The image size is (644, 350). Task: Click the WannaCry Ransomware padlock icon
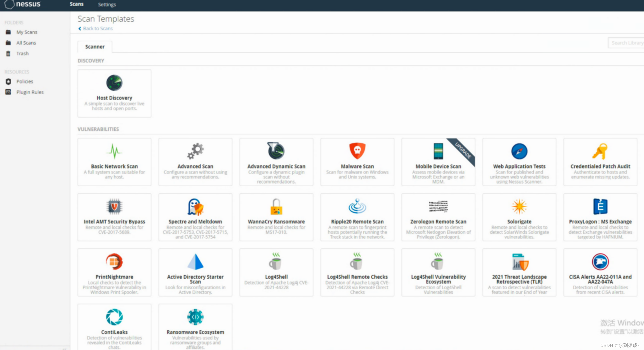[x=276, y=207]
